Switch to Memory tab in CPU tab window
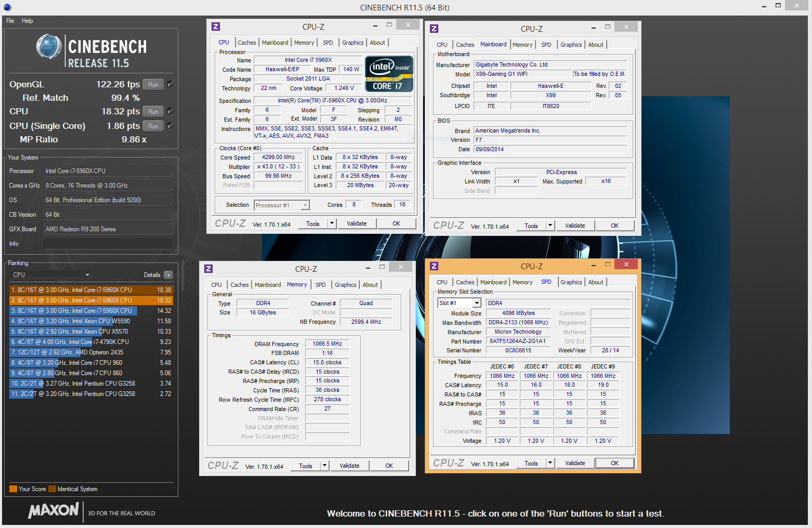This screenshot has height=528, width=812. [x=304, y=43]
